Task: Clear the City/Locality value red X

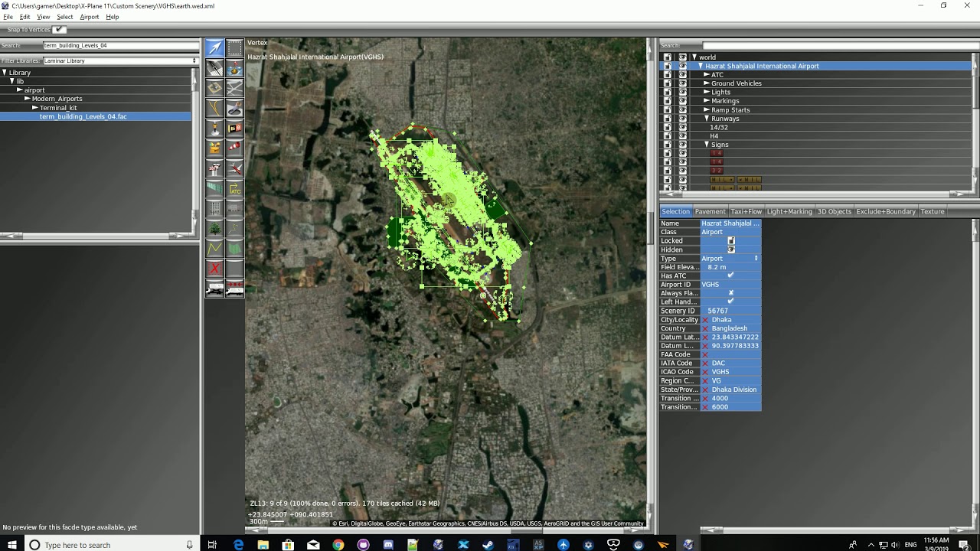Action: click(705, 320)
